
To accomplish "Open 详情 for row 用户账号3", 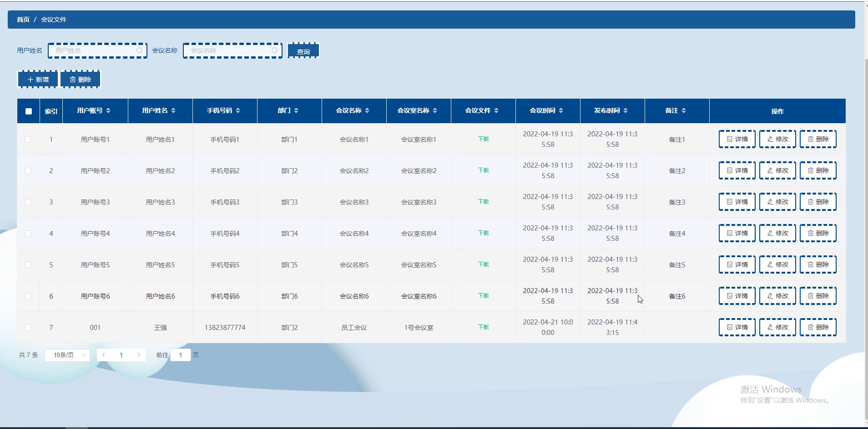I will tap(737, 202).
